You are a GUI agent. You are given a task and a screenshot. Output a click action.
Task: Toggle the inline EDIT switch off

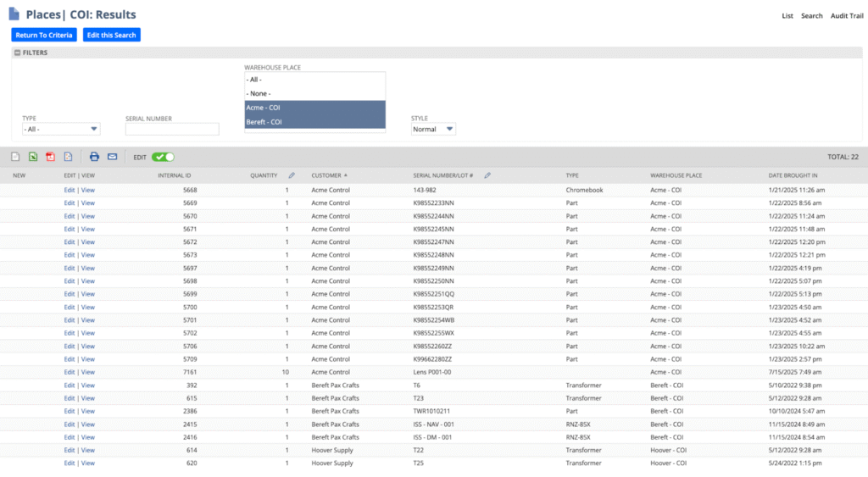click(x=163, y=157)
